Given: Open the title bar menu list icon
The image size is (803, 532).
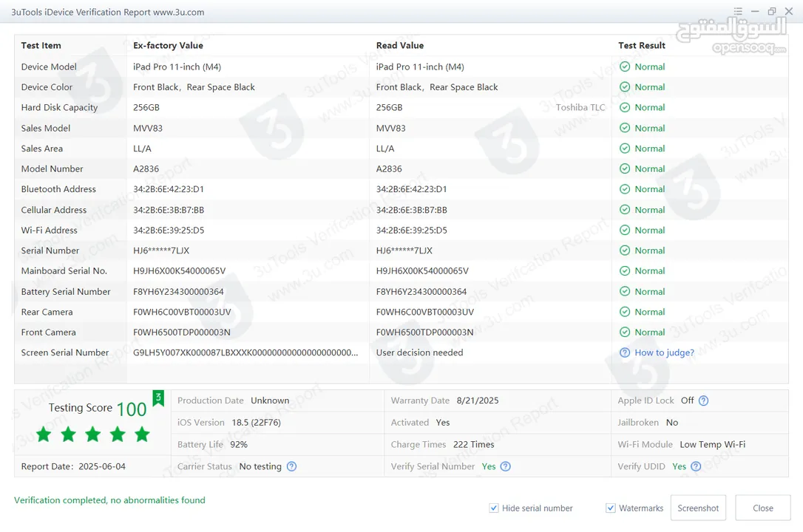Looking at the screenshot, I should tap(738, 11).
